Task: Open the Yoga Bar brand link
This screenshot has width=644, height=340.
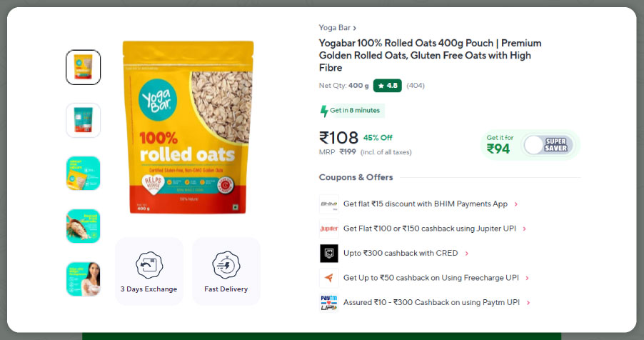Action: [x=337, y=28]
